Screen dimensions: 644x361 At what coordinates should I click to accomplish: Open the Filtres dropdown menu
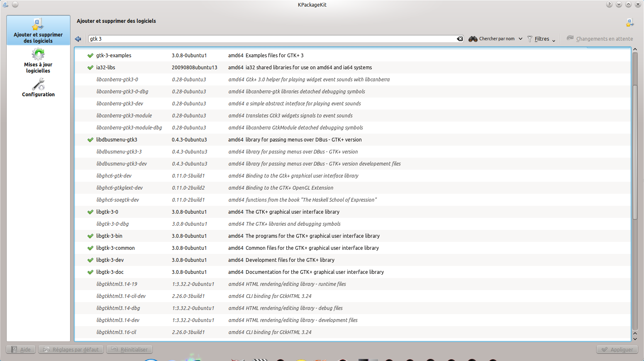click(x=542, y=39)
